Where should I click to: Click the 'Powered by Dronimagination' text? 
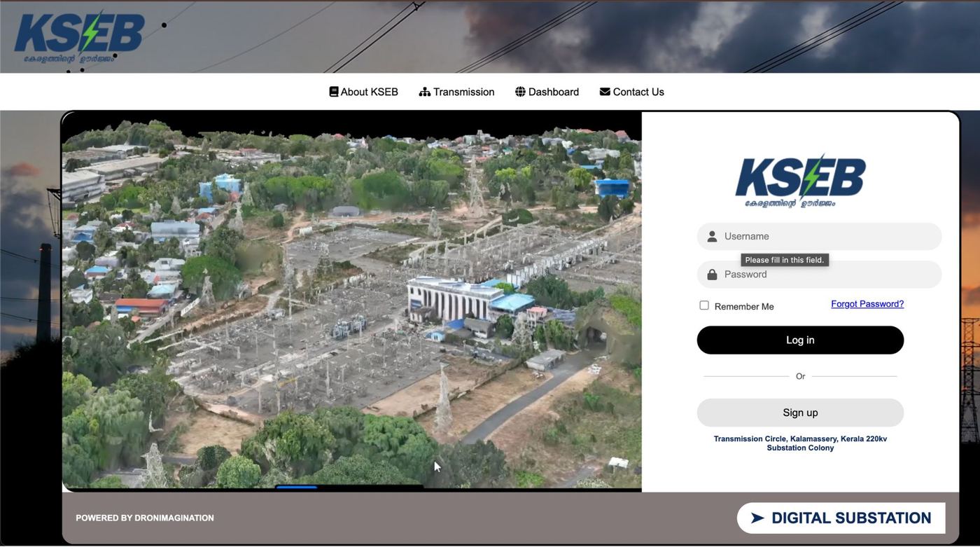pos(145,518)
